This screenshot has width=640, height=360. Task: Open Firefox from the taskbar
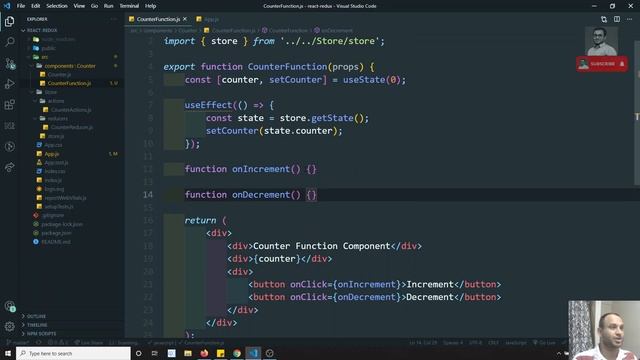(x=204, y=353)
